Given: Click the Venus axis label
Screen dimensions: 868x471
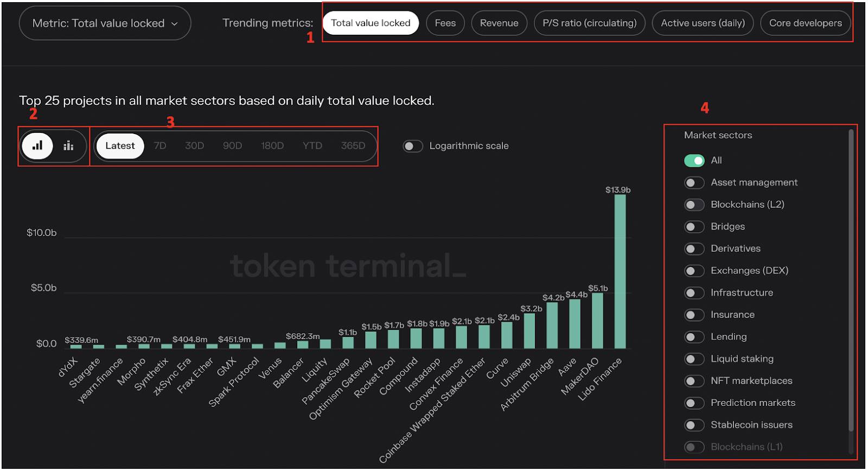Looking at the screenshot, I should [x=270, y=368].
